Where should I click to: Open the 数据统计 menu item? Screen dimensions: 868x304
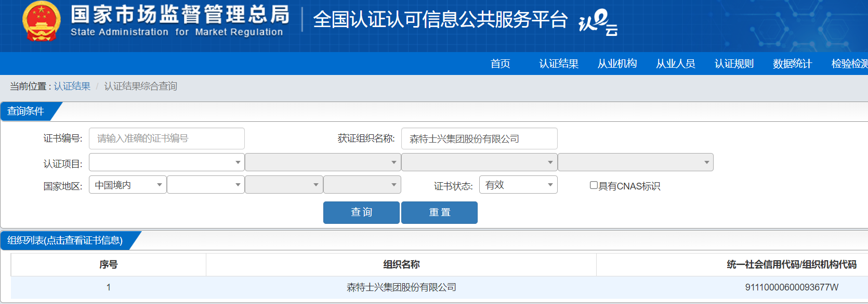(792, 64)
